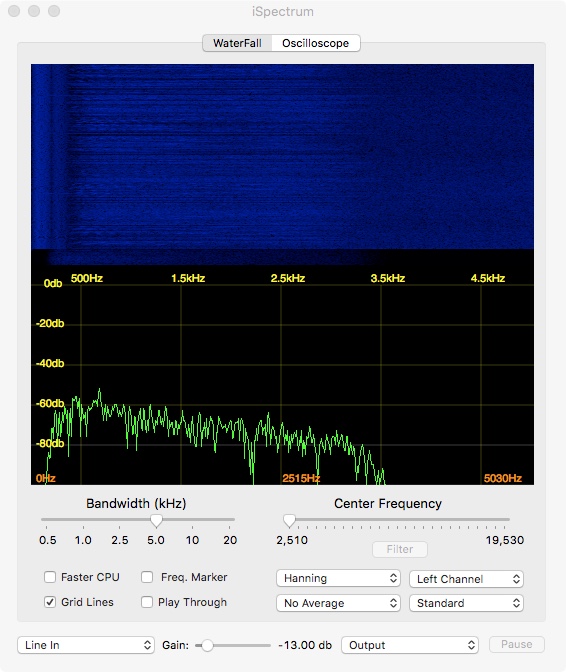Click the Gain slider knob
The image size is (566, 672).
tap(207, 645)
